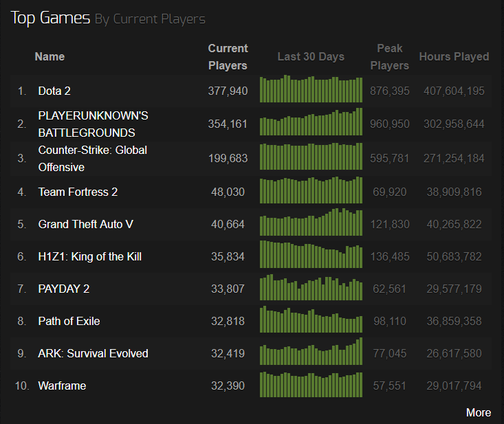Open H1Z1: King of the Kill
The height and width of the screenshot is (424, 504).
coord(89,256)
